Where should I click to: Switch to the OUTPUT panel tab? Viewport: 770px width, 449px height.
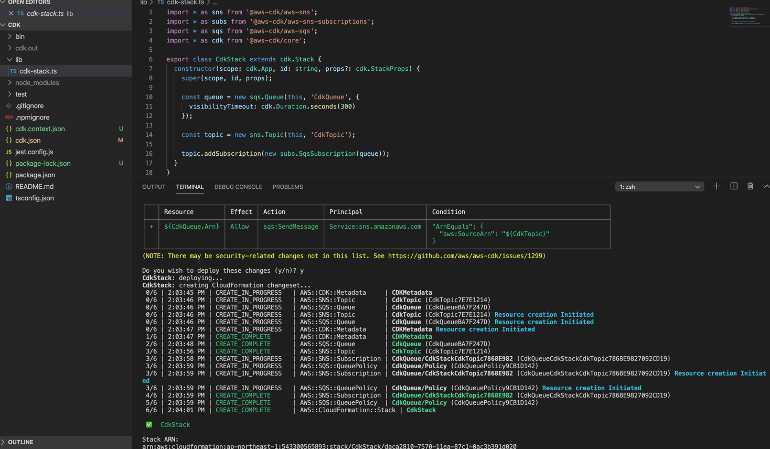pyautogui.click(x=154, y=187)
